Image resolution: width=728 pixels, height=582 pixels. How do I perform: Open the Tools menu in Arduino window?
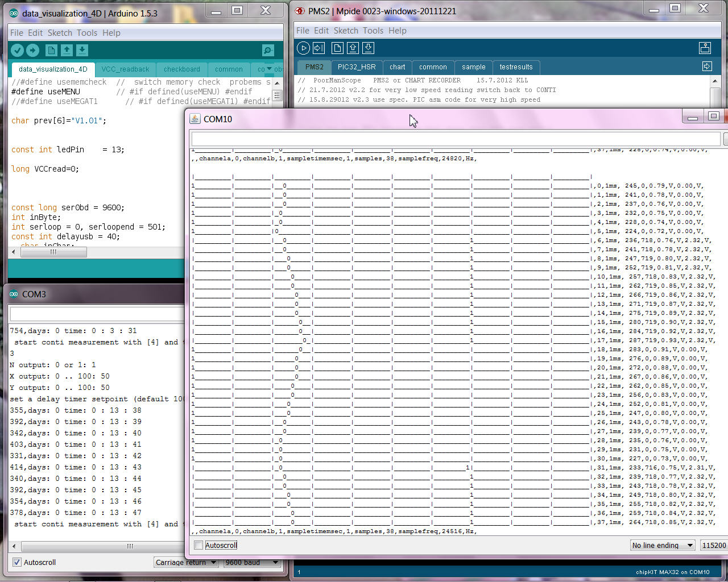87,33
